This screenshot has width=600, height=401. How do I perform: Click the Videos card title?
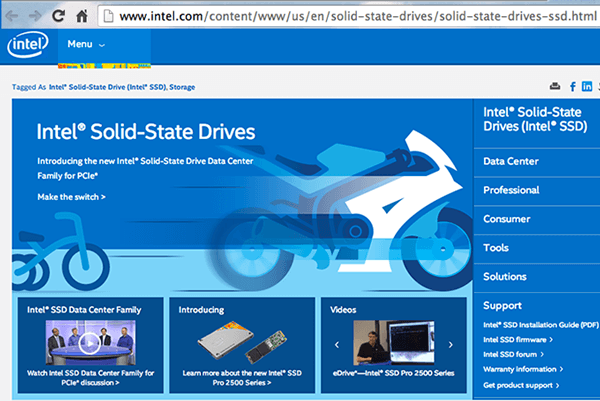(x=343, y=310)
